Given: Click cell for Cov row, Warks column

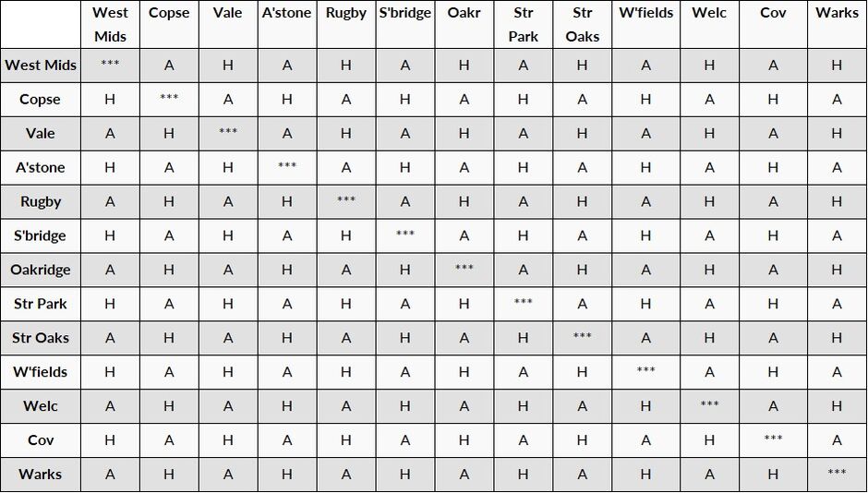Looking at the screenshot, I should pos(837,440).
